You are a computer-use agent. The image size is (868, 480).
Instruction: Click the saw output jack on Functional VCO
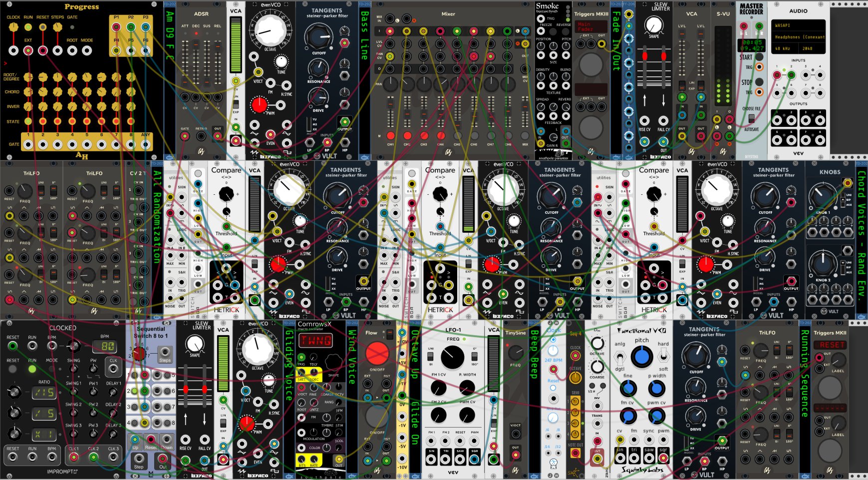[649, 458]
